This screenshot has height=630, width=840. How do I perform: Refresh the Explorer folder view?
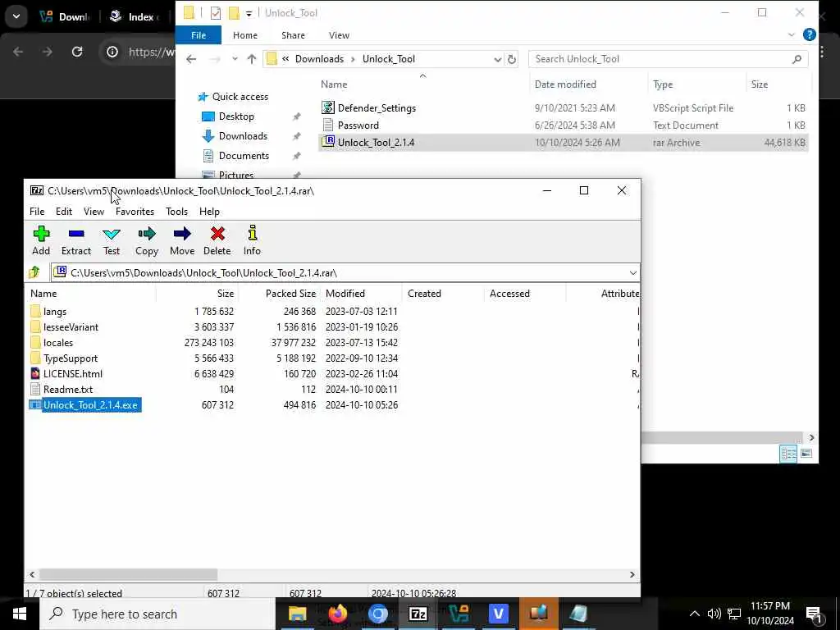[x=512, y=59]
